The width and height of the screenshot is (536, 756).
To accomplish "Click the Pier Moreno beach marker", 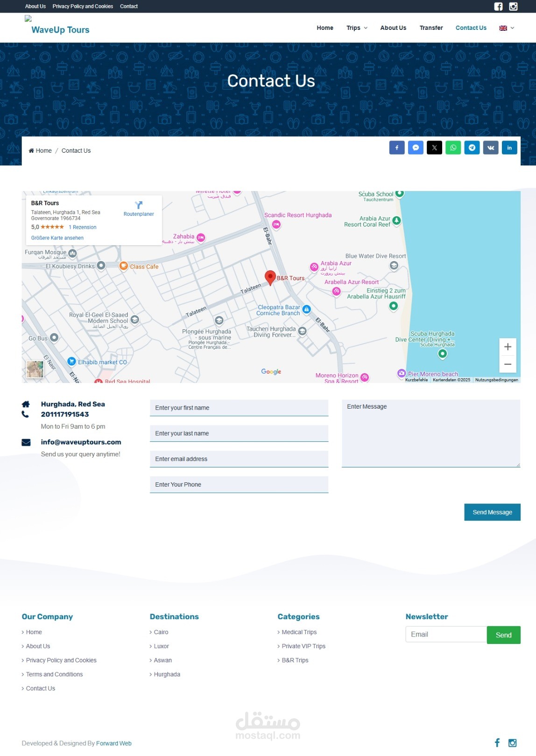I will 402,373.
